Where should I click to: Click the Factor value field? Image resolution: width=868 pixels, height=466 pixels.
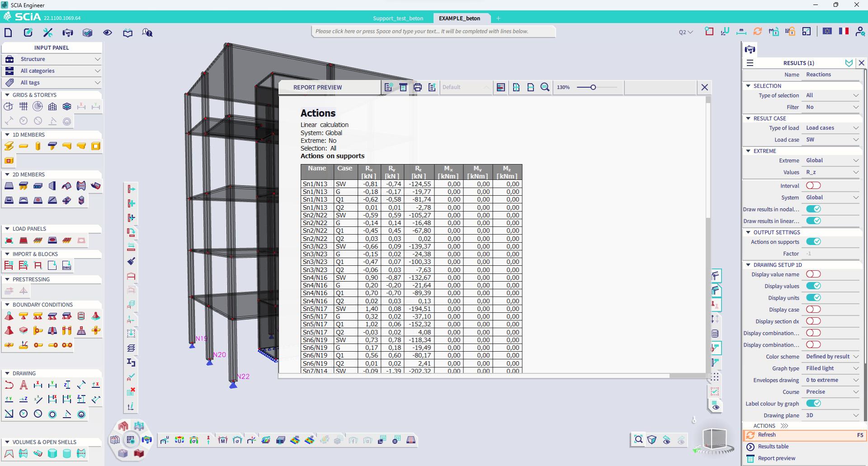832,254
